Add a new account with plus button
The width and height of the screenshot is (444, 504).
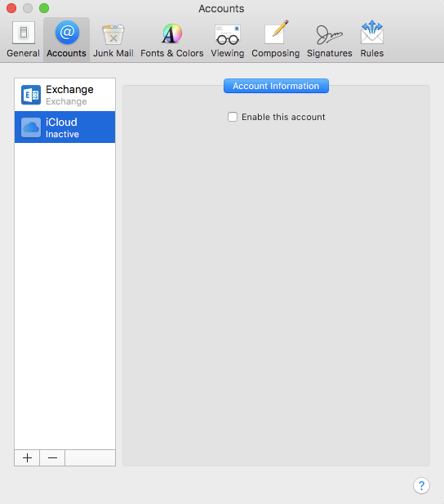[x=27, y=457]
